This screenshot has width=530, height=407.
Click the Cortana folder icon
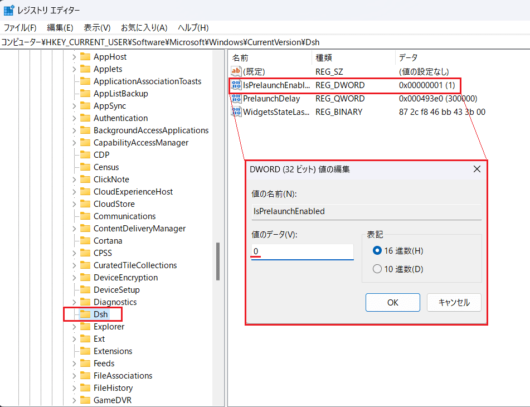coord(85,241)
